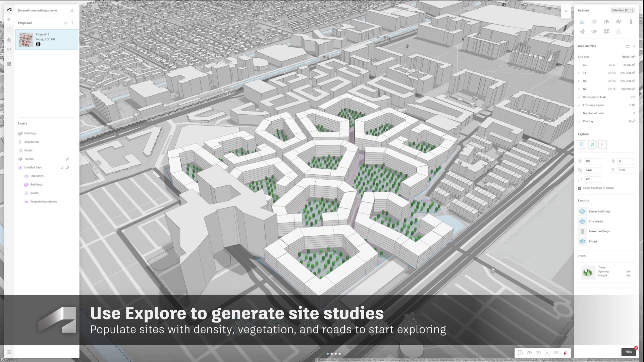Select the Explore roads generator icon
Viewport: 644px width, 362px height.
[x=602, y=144]
